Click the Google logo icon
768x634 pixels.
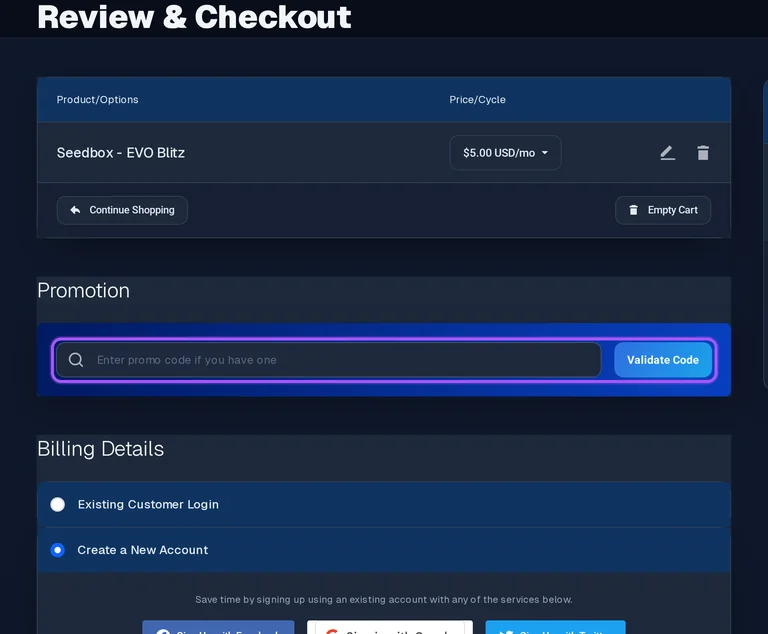pyautogui.click(x=333, y=632)
